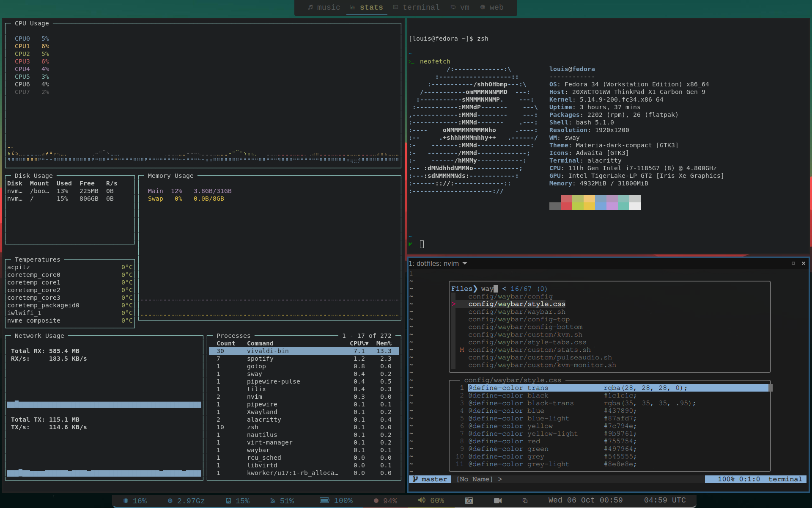Click the memory usage icon showing 15%
The image size is (812, 508).
click(228, 500)
